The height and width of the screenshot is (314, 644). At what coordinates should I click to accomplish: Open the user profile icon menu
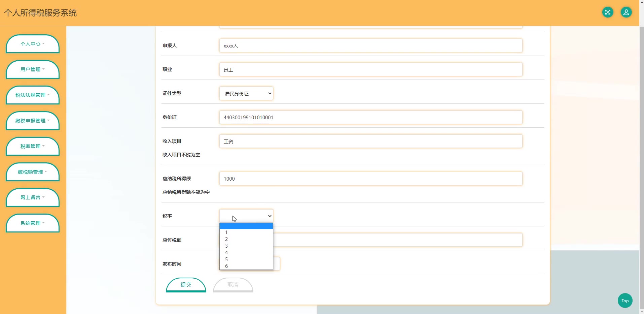coord(626,12)
